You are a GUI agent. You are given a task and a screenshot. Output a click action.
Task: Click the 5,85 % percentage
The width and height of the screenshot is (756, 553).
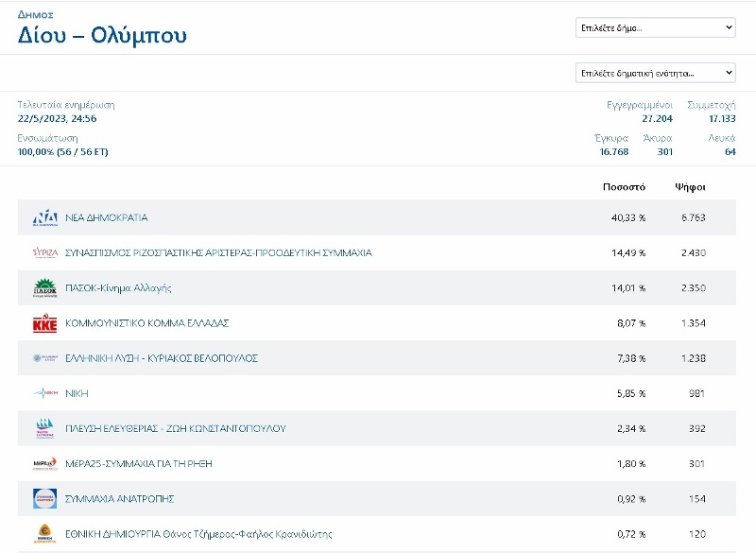tap(631, 393)
